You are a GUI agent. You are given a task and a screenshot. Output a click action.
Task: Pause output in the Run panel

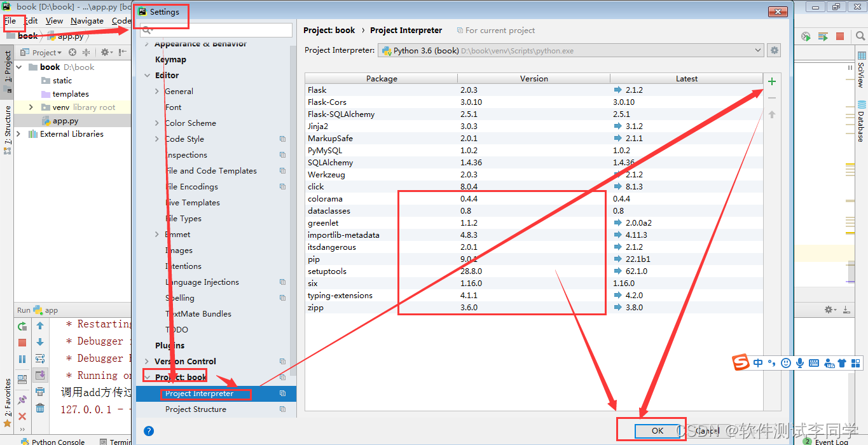(22, 359)
